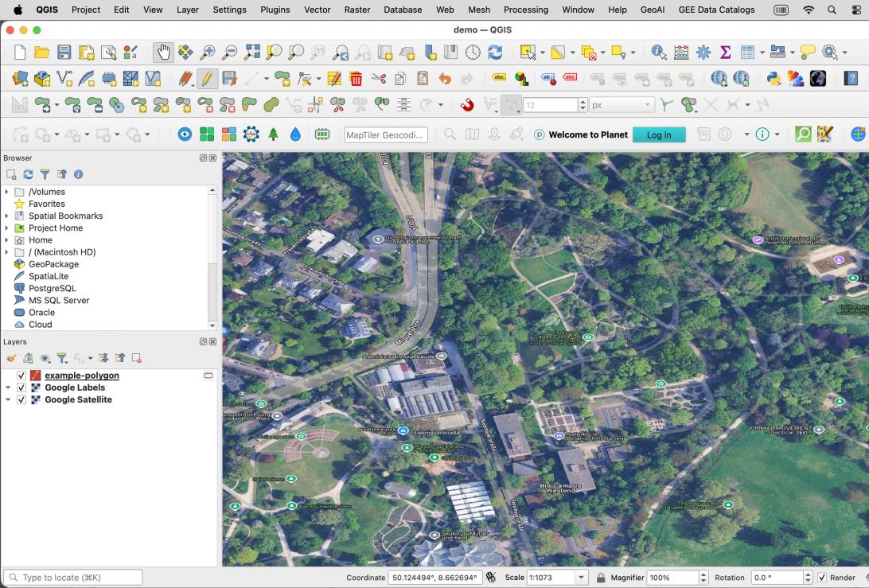Expand the /Volumes tree item
Screen dimensions: 869x588
[6, 192]
